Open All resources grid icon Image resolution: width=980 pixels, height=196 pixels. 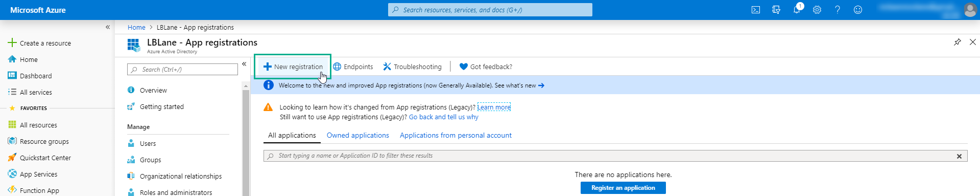12,124
